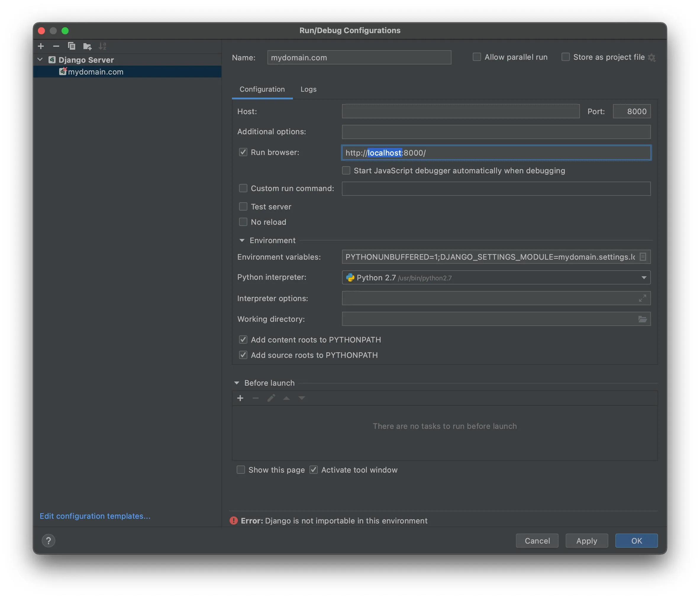Click into the Host input field
The height and width of the screenshot is (598, 700).
[x=460, y=111]
